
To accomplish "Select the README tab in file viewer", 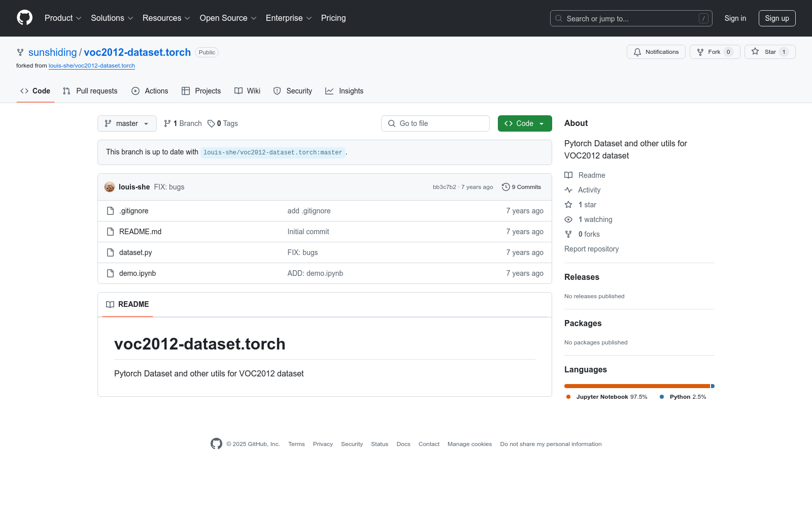I will point(127,304).
